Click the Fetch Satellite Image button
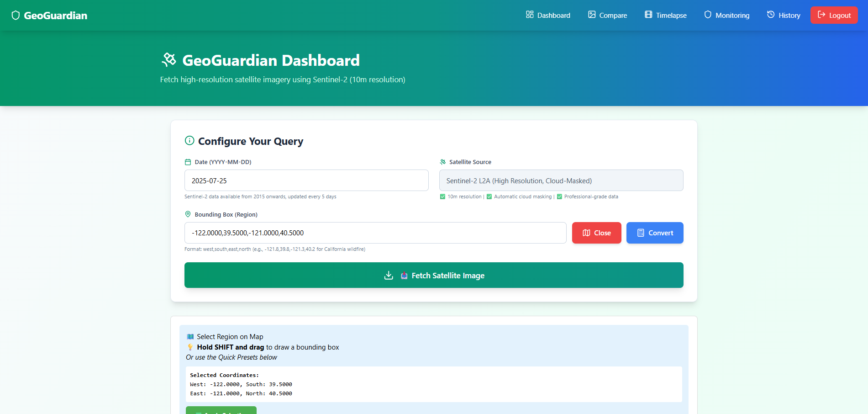The width and height of the screenshot is (868, 414). 434,275
